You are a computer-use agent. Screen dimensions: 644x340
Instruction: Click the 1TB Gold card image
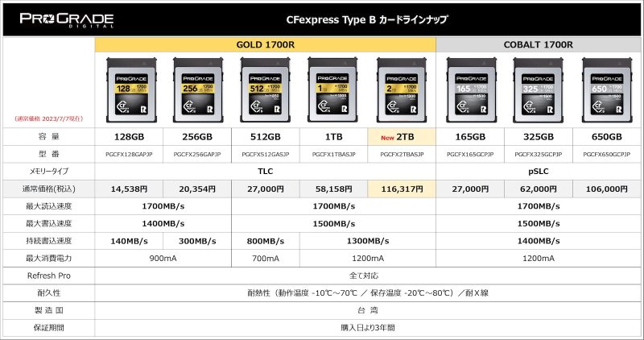pos(332,89)
